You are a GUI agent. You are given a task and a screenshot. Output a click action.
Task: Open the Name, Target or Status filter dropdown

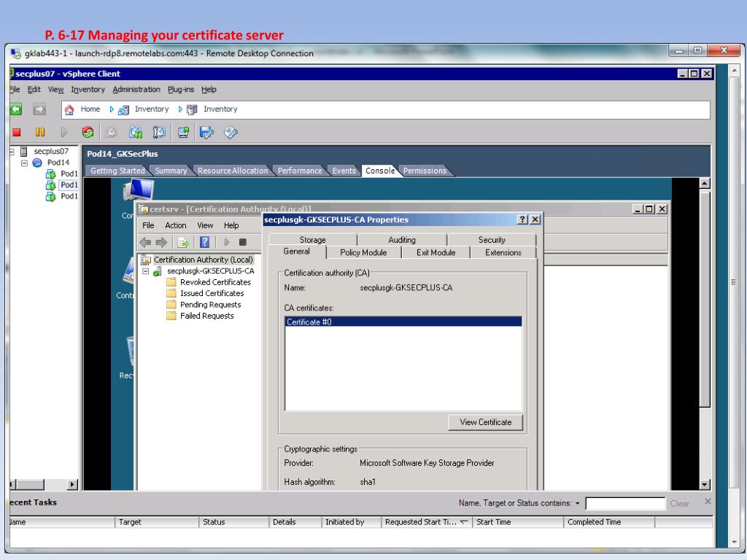coord(578,503)
